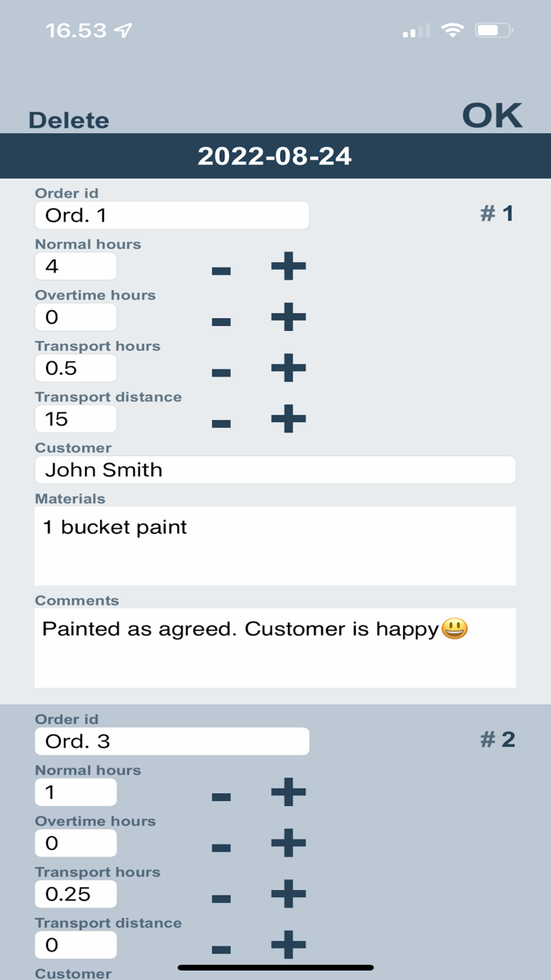This screenshot has width=551, height=980.
Task: Click the Customer field showing John Smith
Action: click(275, 470)
